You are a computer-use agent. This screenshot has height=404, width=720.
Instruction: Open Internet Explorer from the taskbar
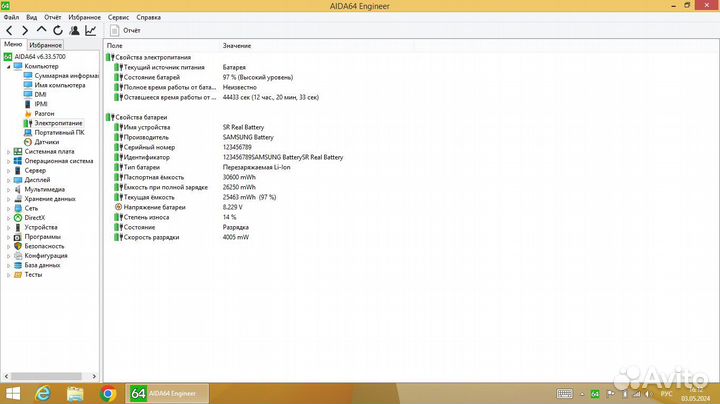[x=43, y=393]
